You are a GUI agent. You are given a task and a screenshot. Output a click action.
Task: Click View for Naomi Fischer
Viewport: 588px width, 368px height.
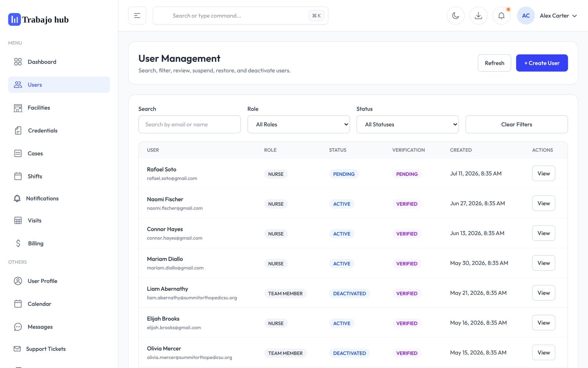click(544, 203)
